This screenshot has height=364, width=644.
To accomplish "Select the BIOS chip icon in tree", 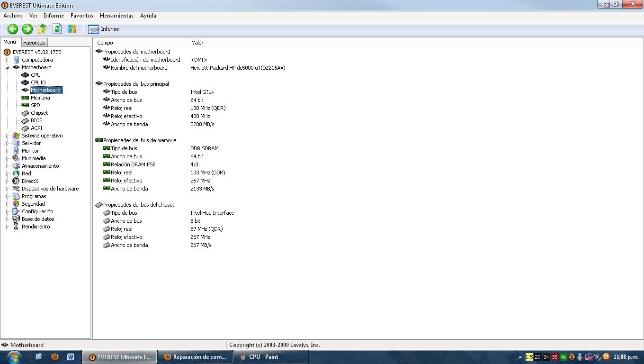I will click(x=25, y=120).
